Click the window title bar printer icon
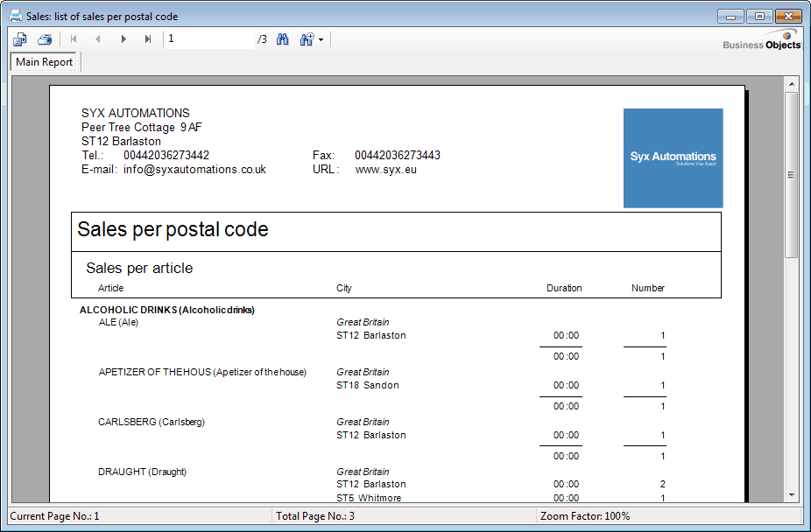Screen dimensions: 811x532 pyautogui.click(x=16, y=16)
